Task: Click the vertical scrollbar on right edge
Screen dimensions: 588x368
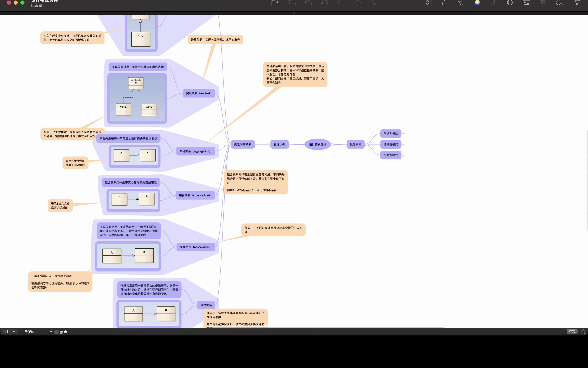Action: point(586,179)
